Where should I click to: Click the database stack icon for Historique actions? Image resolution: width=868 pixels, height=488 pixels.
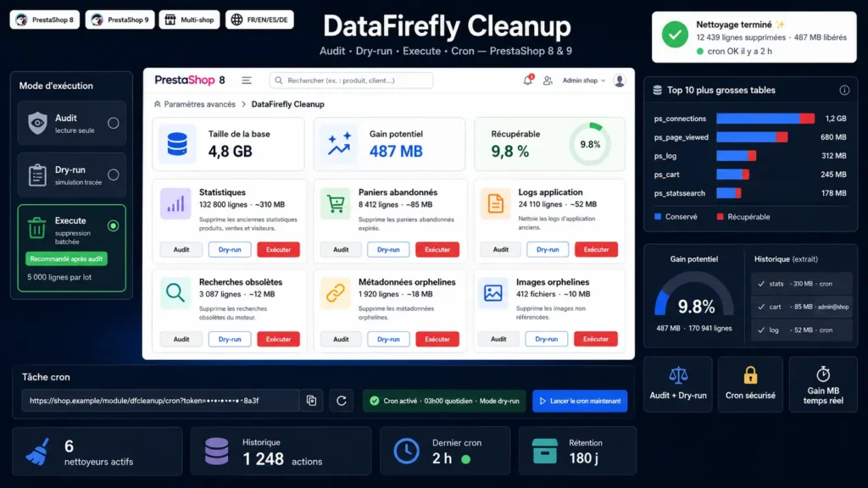pos(216,451)
